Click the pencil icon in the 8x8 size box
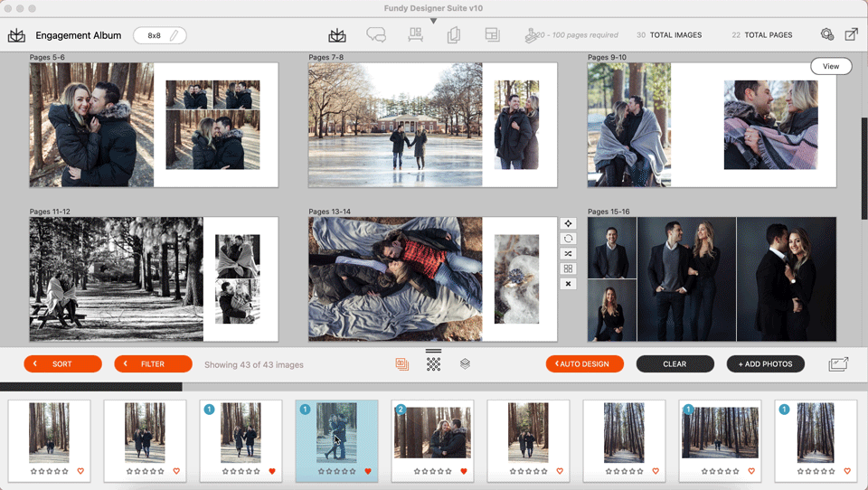Viewport: 868px width, 490px height. tap(174, 35)
